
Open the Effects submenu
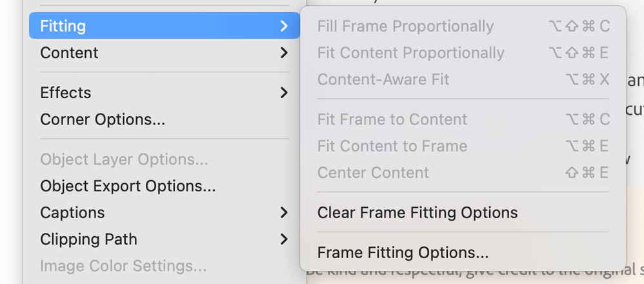coord(65,93)
